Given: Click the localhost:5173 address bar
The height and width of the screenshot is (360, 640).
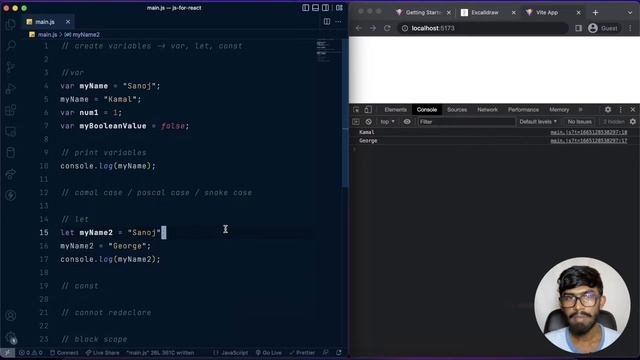Looking at the screenshot, I should click(x=482, y=28).
